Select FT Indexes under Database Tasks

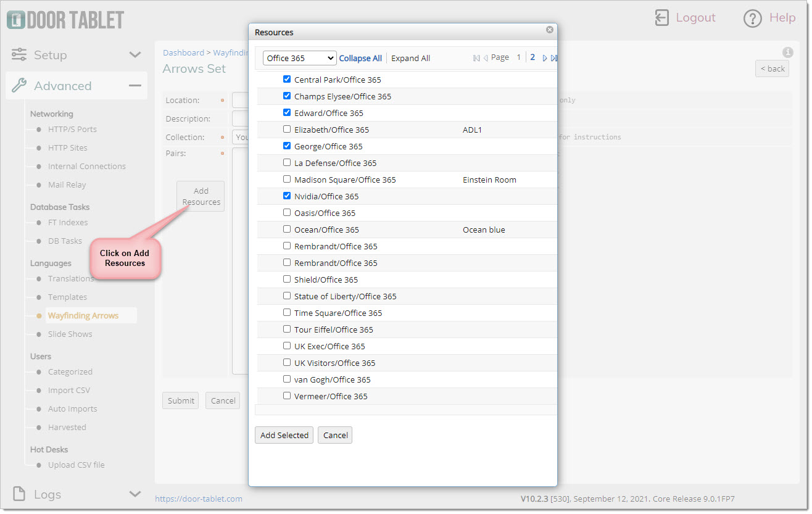coord(68,222)
